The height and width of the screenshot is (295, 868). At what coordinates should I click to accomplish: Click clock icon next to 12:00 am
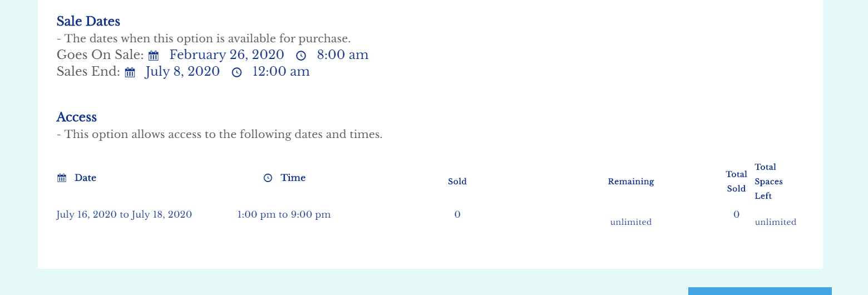236,72
